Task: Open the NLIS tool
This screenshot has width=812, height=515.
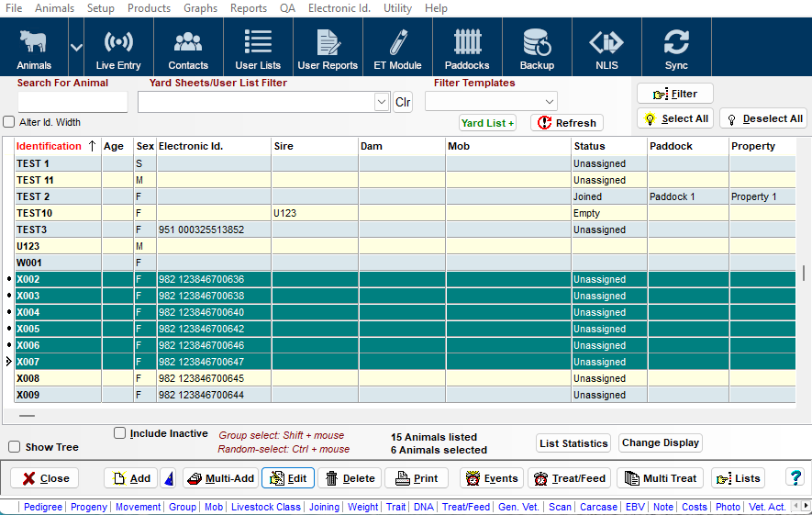Action: pyautogui.click(x=606, y=50)
